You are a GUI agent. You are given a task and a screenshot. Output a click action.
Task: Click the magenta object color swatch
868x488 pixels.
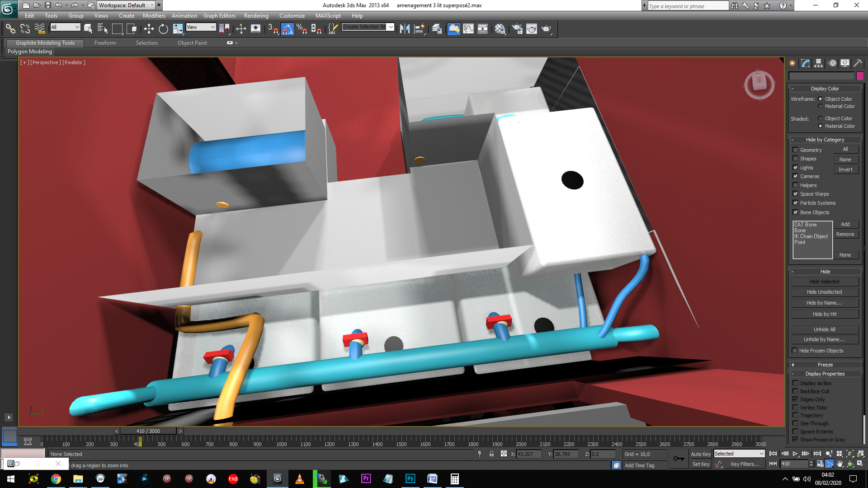click(x=860, y=76)
